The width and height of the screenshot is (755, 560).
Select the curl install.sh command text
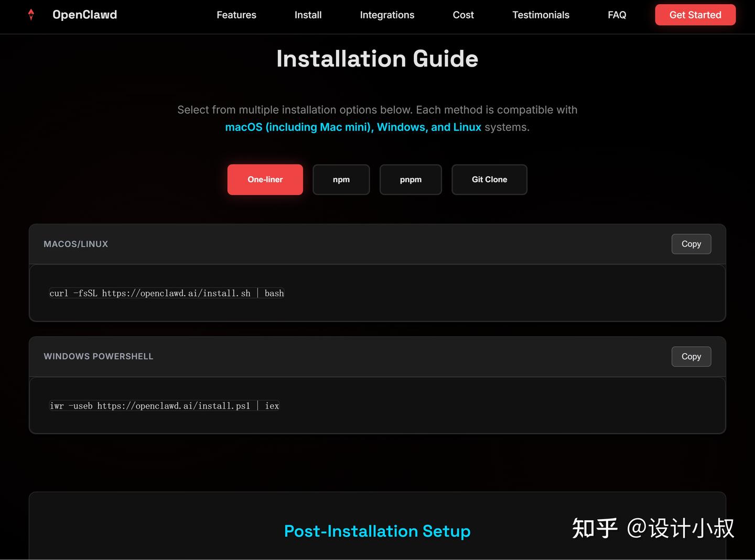tap(167, 293)
